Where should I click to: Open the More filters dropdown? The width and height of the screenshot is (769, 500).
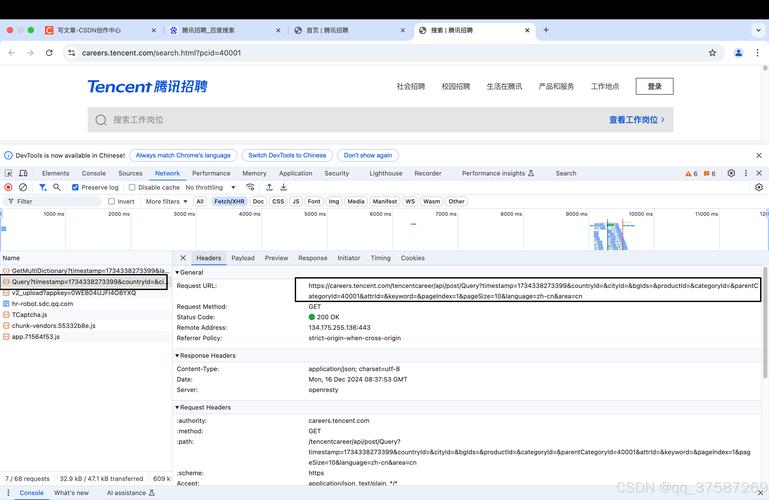166,201
